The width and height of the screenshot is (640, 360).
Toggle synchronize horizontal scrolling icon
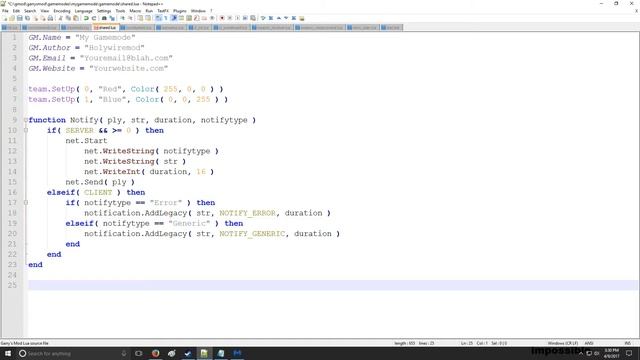point(148,18)
